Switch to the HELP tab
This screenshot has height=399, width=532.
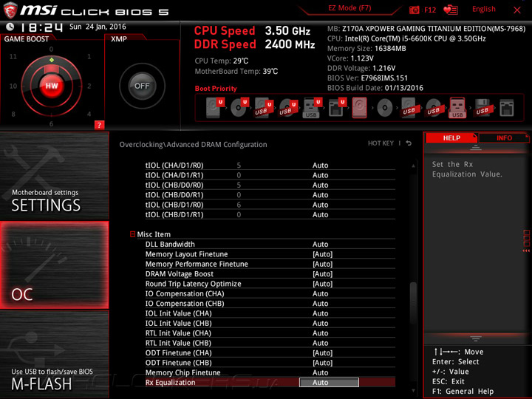click(451, 137)
